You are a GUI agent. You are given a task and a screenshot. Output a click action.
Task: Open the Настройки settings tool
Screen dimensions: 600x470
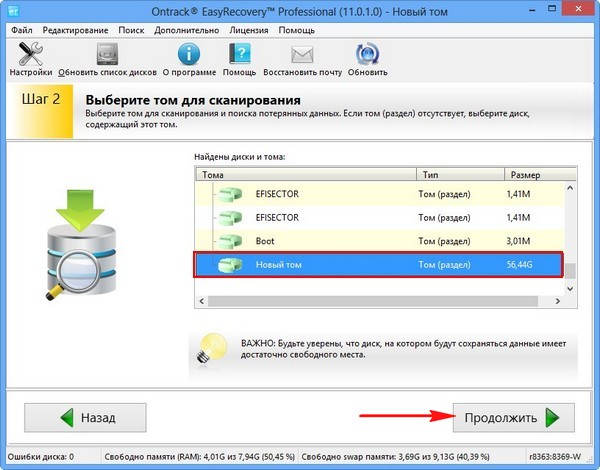pos(31,59)
